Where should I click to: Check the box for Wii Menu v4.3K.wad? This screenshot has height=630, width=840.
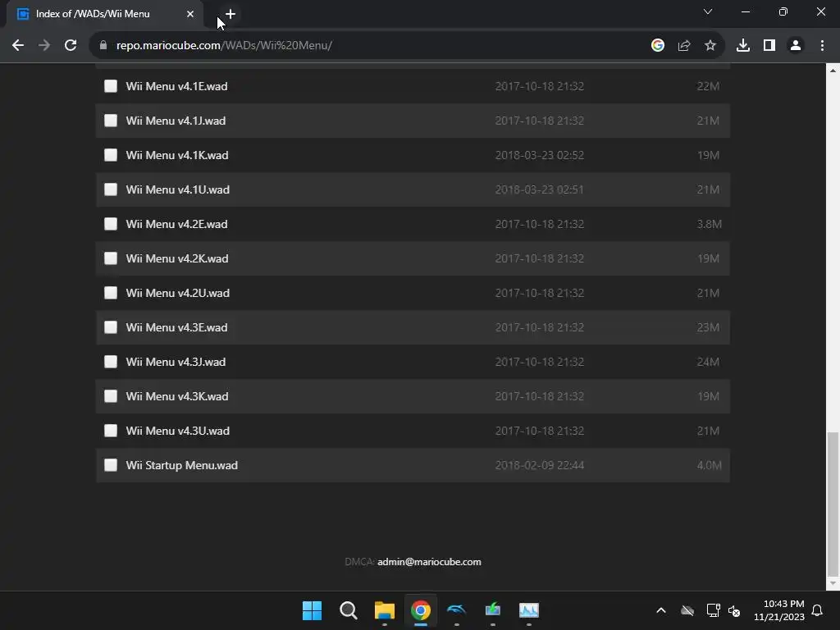pyautogui.click(x=111, y=396)
